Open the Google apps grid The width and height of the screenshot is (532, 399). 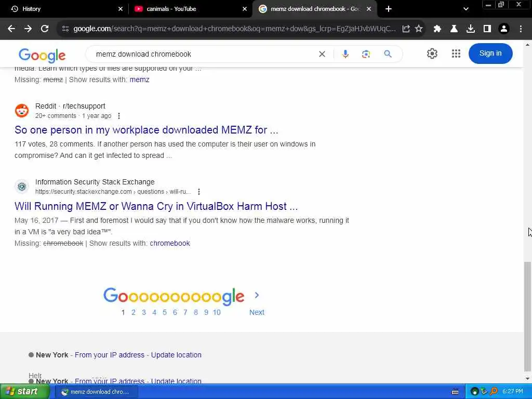[456, 54]
